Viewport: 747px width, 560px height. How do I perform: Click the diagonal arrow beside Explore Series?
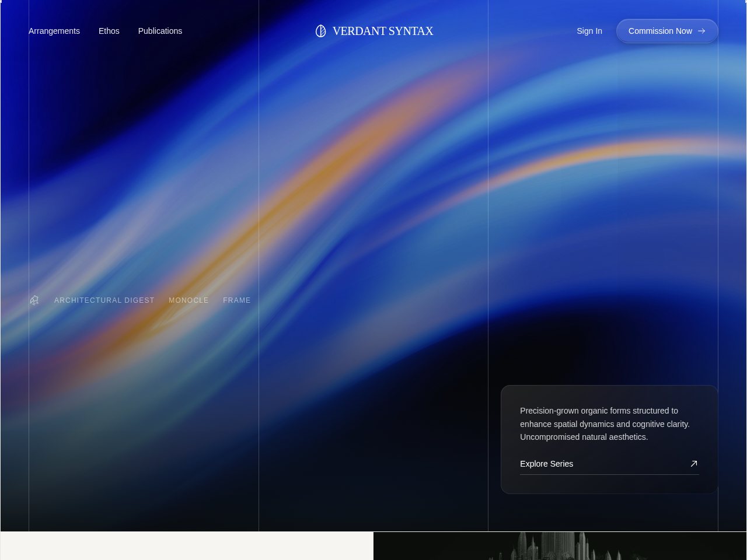693,464
